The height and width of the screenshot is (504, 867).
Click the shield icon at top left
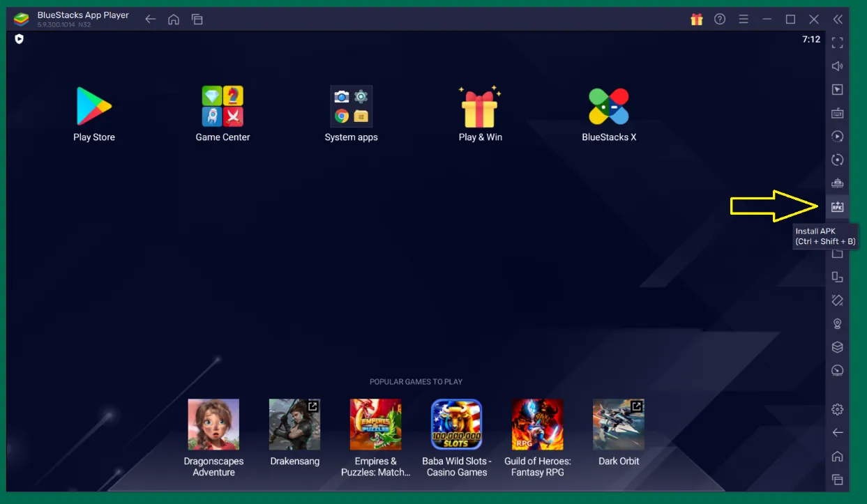[x=19, y=39]
